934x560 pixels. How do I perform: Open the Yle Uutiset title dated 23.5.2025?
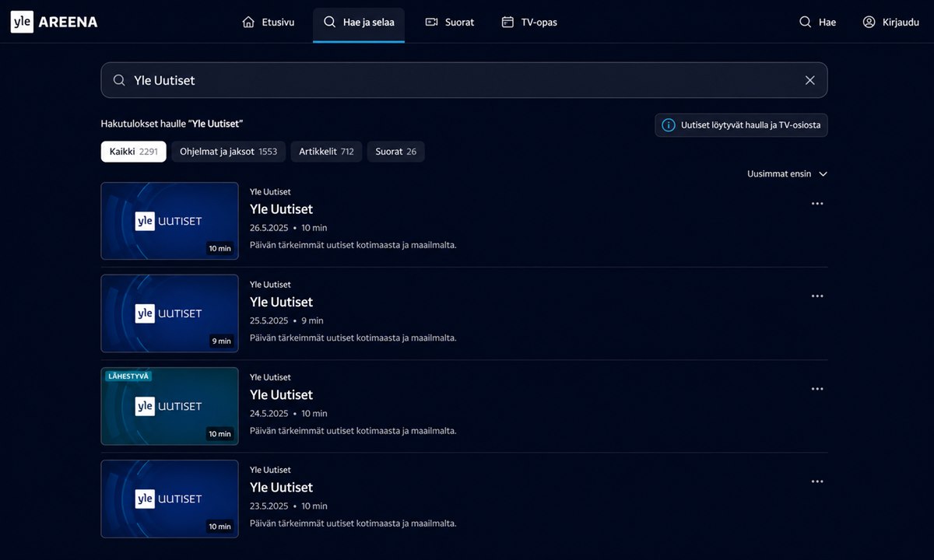281,487
